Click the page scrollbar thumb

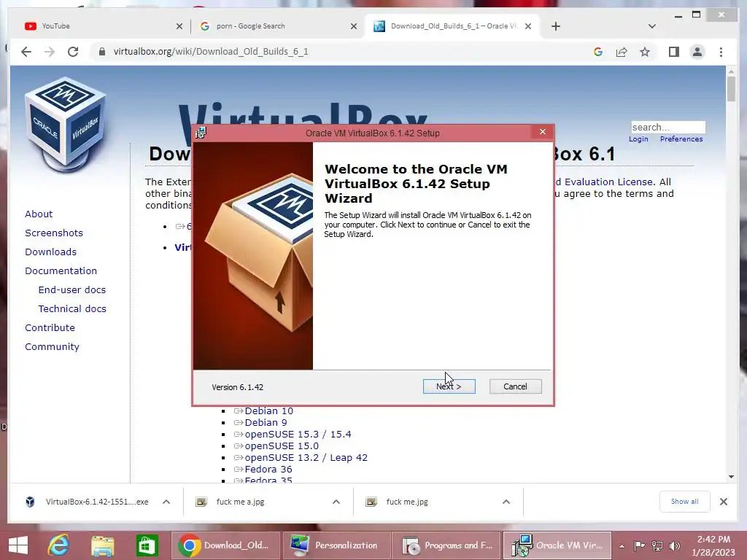coord(731,89)
